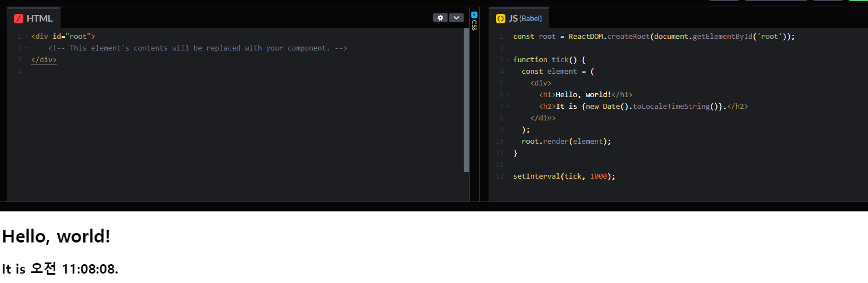Select the JS (Babel) editor tab
Viewport: 868px width, 283px height.
[519, 18]
